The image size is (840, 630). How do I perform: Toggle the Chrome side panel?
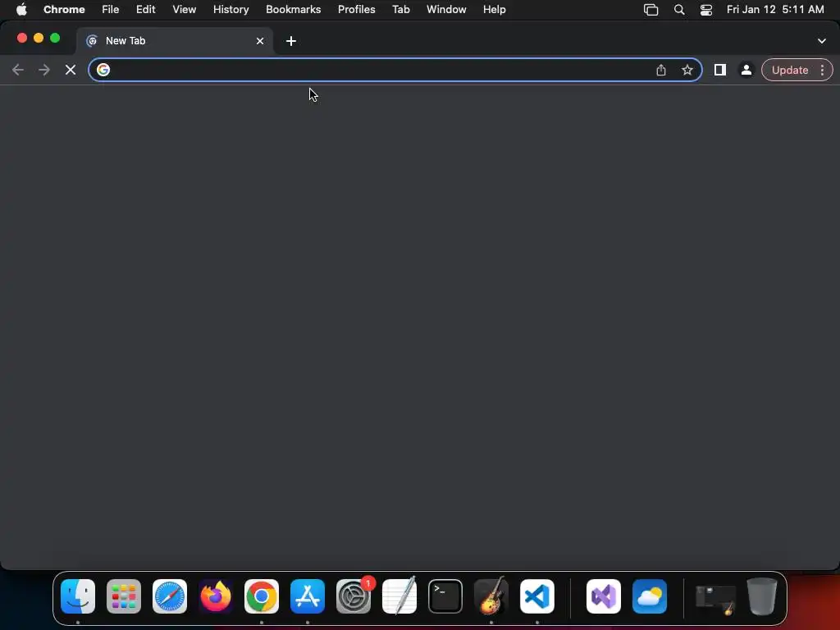point(720,70)
